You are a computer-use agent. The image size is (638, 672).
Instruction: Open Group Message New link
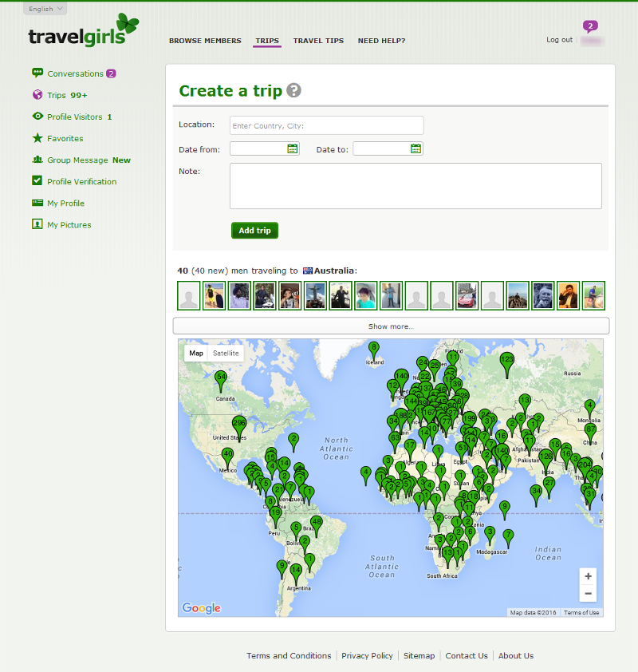(89, 160)
